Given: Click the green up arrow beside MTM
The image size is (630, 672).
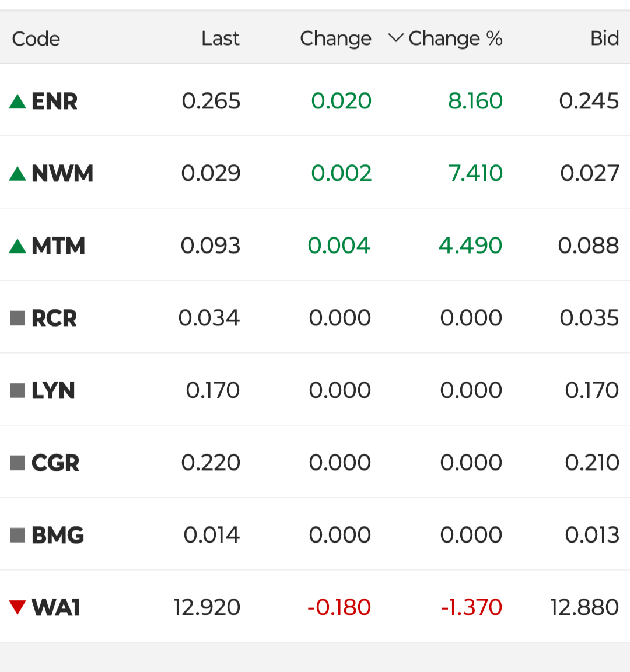Looking at the screenshot, I should pyautogui.click(x=17, y=246).
